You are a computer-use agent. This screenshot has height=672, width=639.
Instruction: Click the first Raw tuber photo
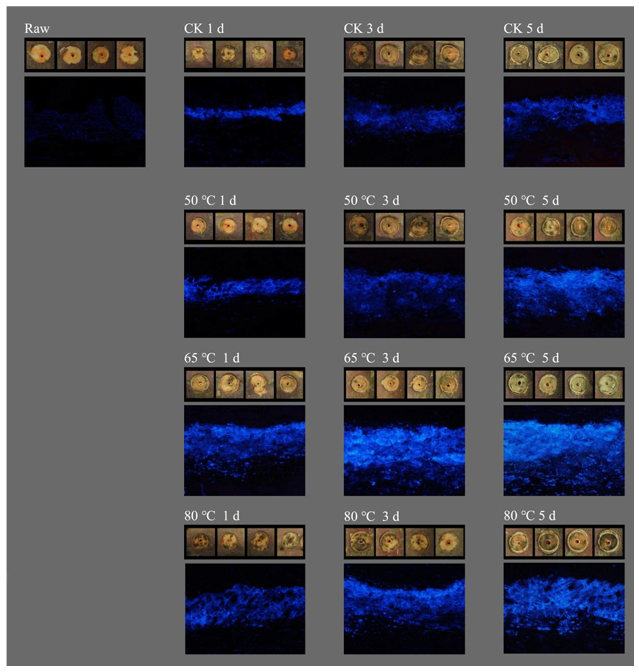tap(40, 55)
